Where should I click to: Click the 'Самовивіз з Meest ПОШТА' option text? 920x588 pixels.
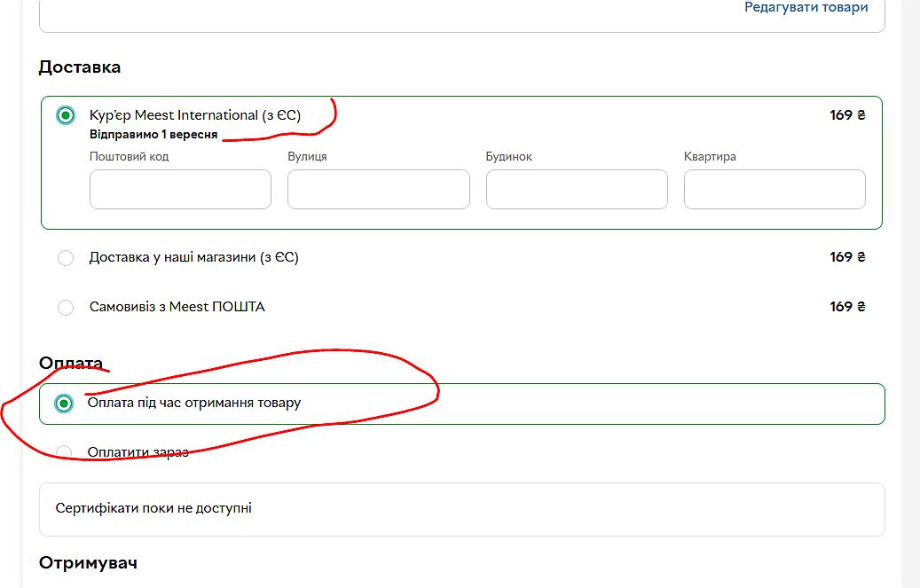[x=177, y=307]
